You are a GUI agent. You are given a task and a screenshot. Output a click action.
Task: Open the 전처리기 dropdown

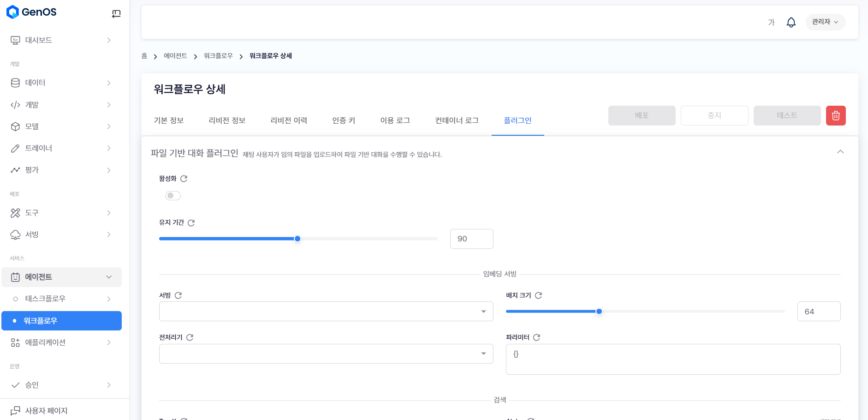pyautogui.click(x=326, y=354)
